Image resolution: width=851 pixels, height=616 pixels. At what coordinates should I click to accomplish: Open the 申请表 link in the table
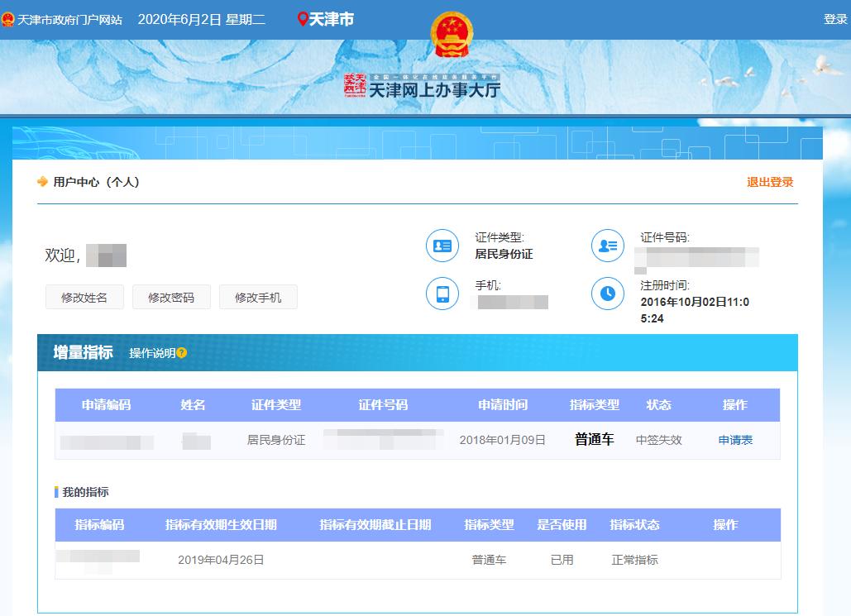pos(734,441)
